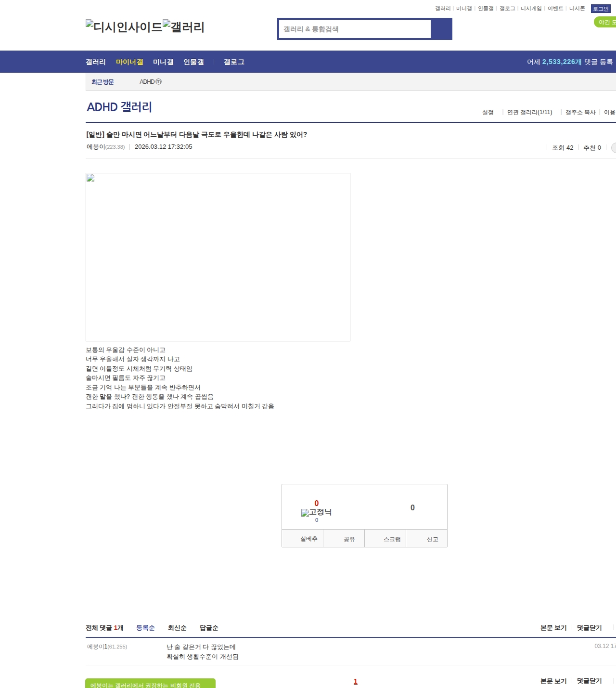Click the 디시인사이드 logo image

[x=124, y=27]
